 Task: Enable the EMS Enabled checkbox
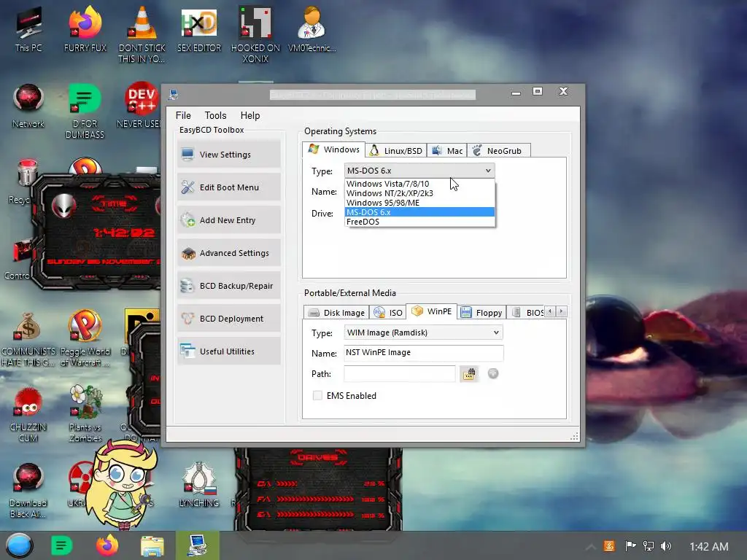tap(317, 396)
